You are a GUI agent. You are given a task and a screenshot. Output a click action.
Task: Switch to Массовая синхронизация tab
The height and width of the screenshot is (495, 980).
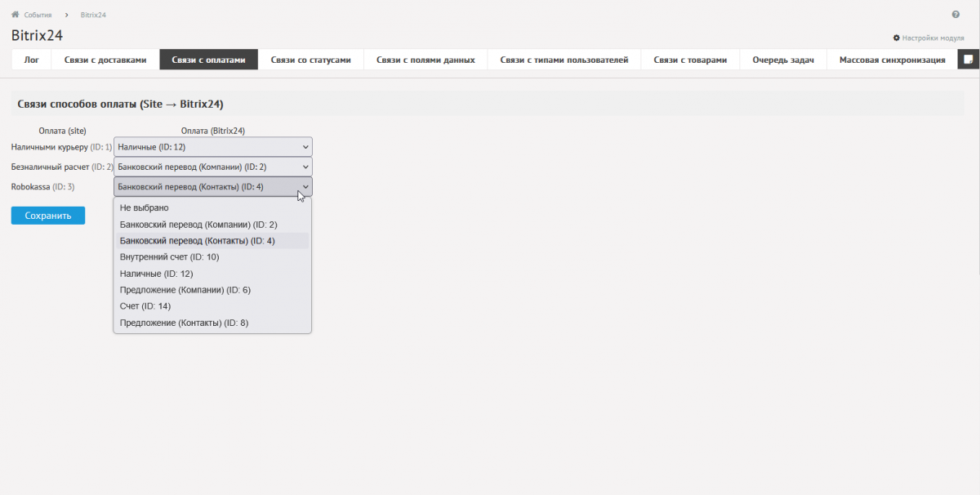(x=892, y=60)
